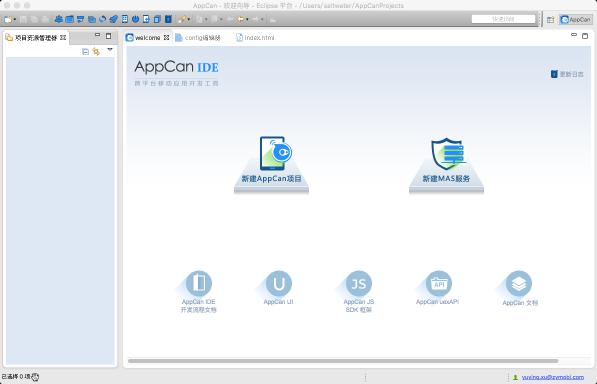Click the logged-in user email link in the status bar
The image size is (597, 384).
pos(552,377)
